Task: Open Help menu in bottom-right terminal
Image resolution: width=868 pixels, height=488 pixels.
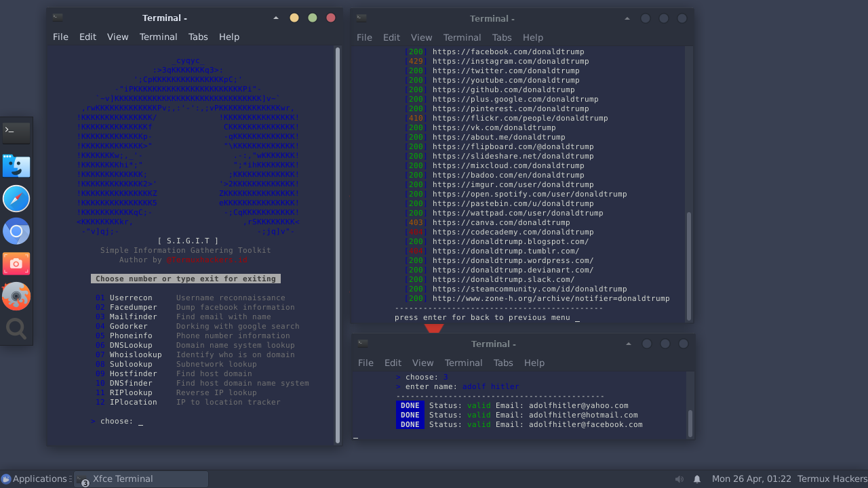Action: click(534, 363)
